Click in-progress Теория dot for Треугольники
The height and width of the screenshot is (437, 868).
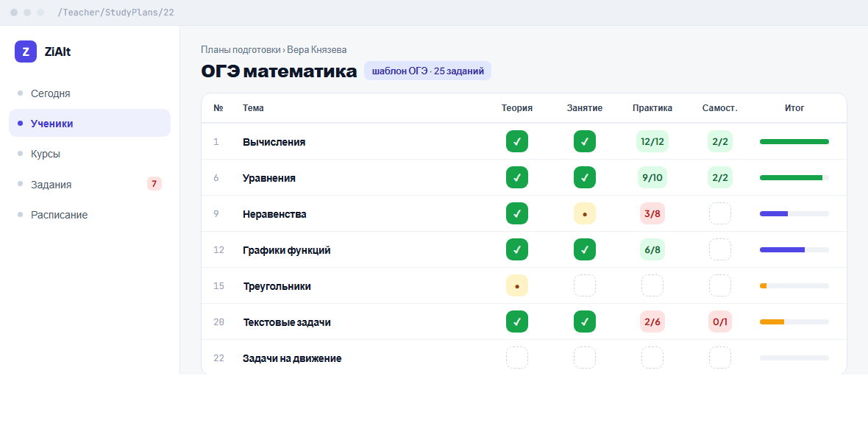[x=517, y=285]
